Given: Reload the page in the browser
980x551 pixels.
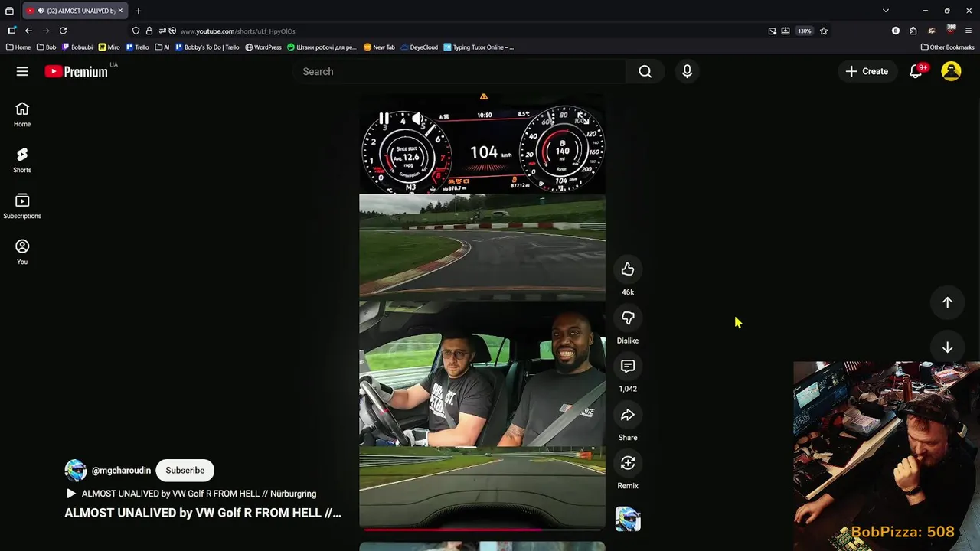Looking at the screenshot, I should tap(63, 31).
